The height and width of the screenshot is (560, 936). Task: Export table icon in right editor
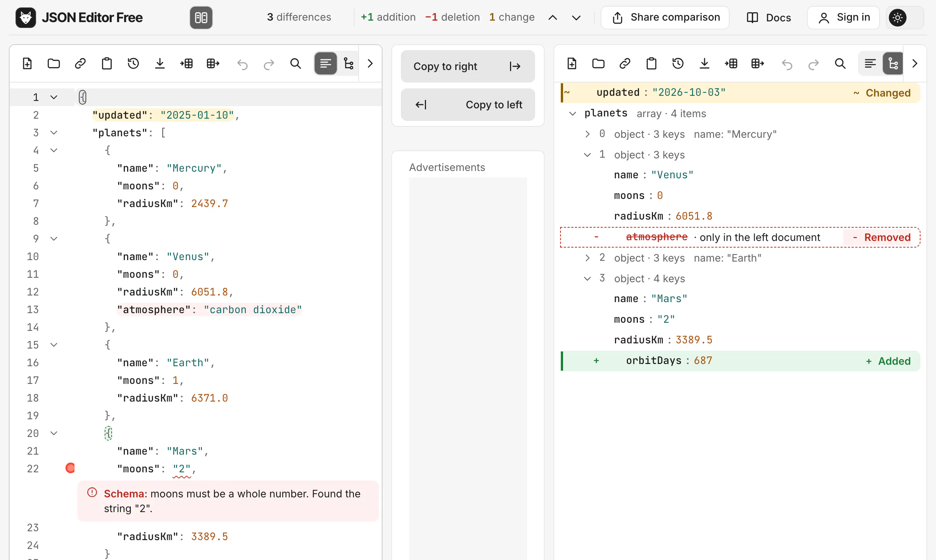(x=758, y=63)
